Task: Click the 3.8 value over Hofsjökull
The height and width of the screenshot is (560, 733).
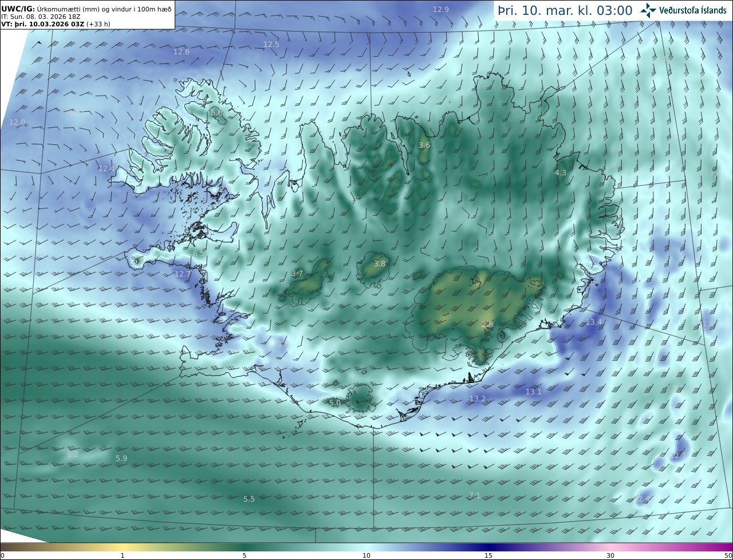Action: pos(380,263)
